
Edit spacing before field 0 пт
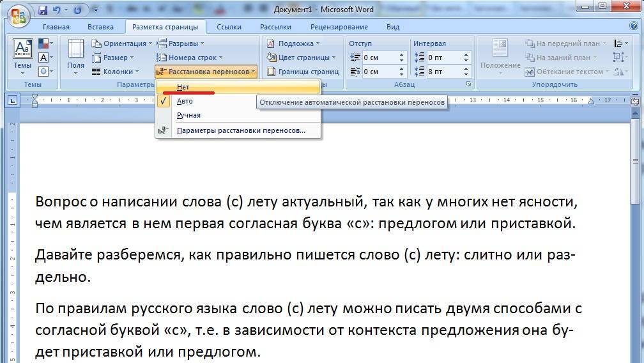(x=445, y=58)
